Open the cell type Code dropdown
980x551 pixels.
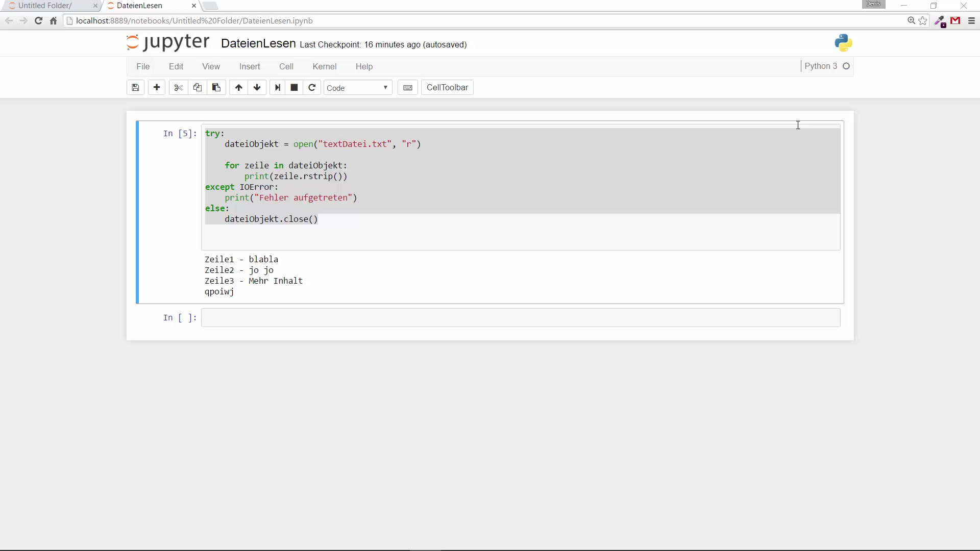point(357,88)
